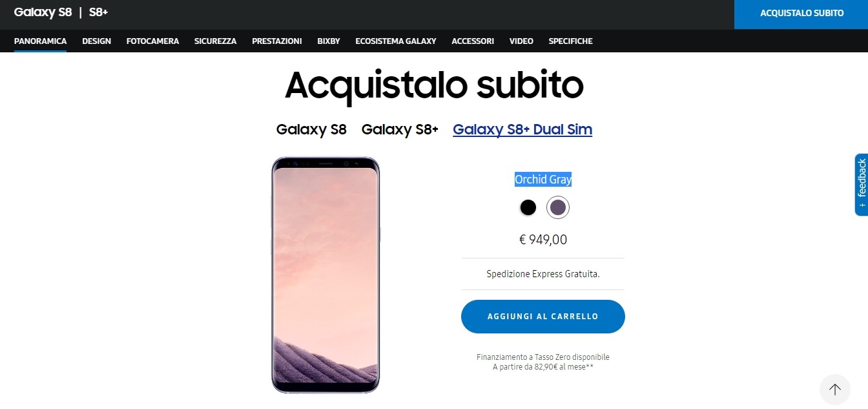Viewport: 868px width, 409px height.
Task: Open the Fotocamera menu item
Action: [x=152, y=41]
